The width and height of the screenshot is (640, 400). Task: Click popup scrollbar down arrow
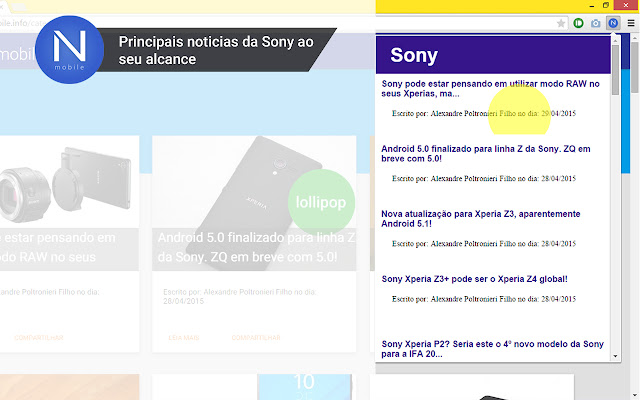[615, 356]
